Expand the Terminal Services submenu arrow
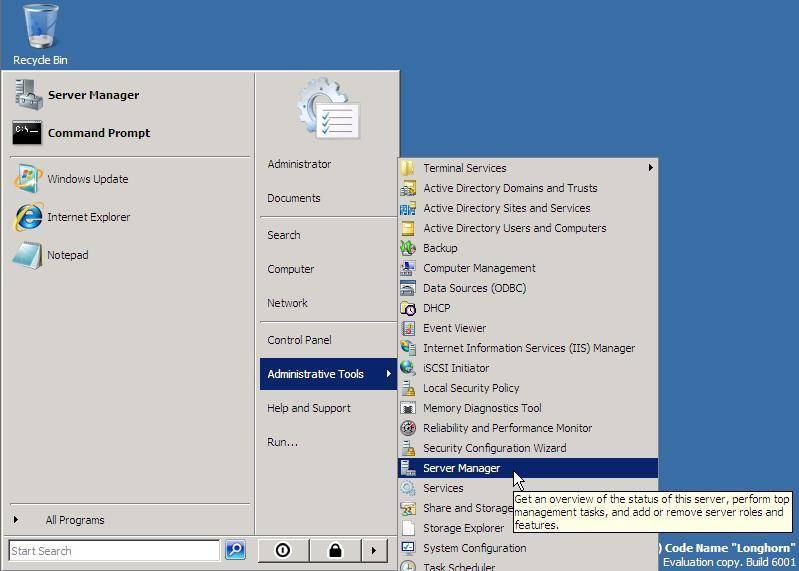 (650, 168)
